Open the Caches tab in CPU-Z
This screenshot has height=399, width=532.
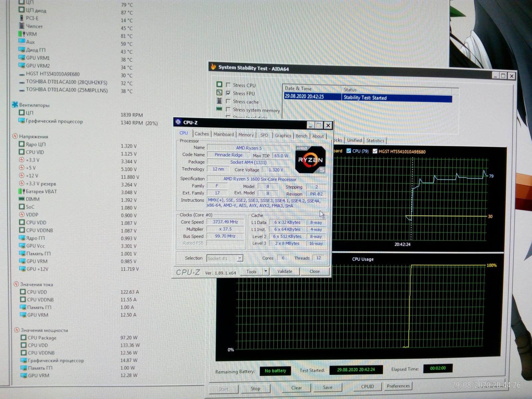click(202, 134)
